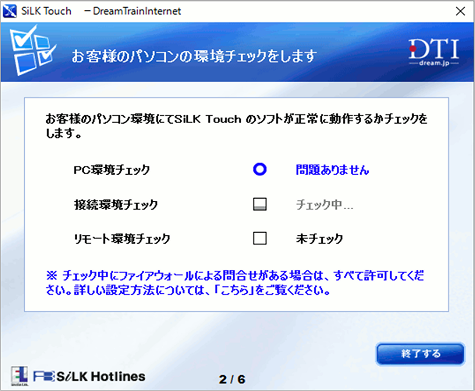This screenshot has width=475, height=391.
Task: Click the SiLK Hotlines logo
Action: 89,376
